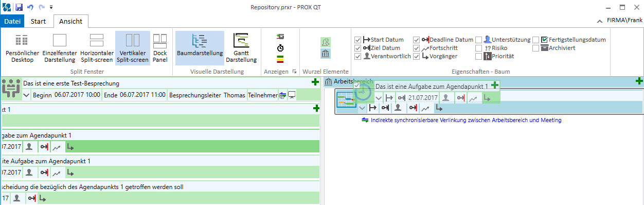The height and width of the screenshot is (205, 644).
Task: Toggle the Ziel Datum checkbox
Action: coord(358,48)
